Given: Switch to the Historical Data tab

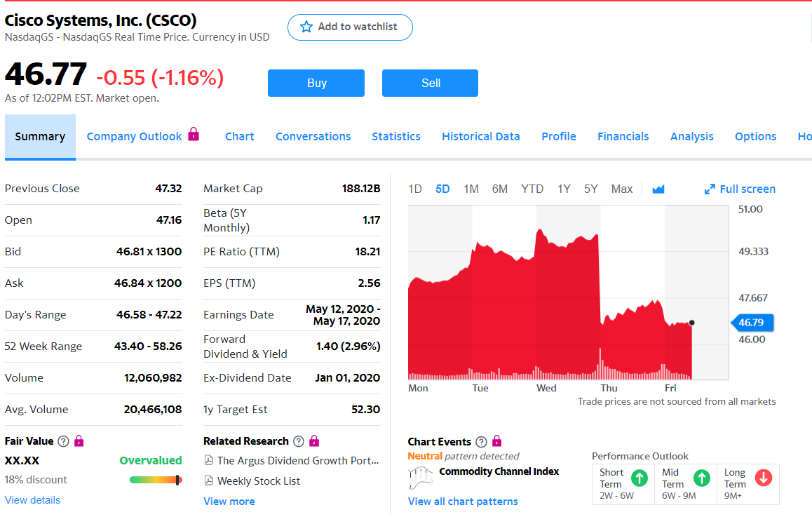Looking at the screenshot, I should point(480,136).
